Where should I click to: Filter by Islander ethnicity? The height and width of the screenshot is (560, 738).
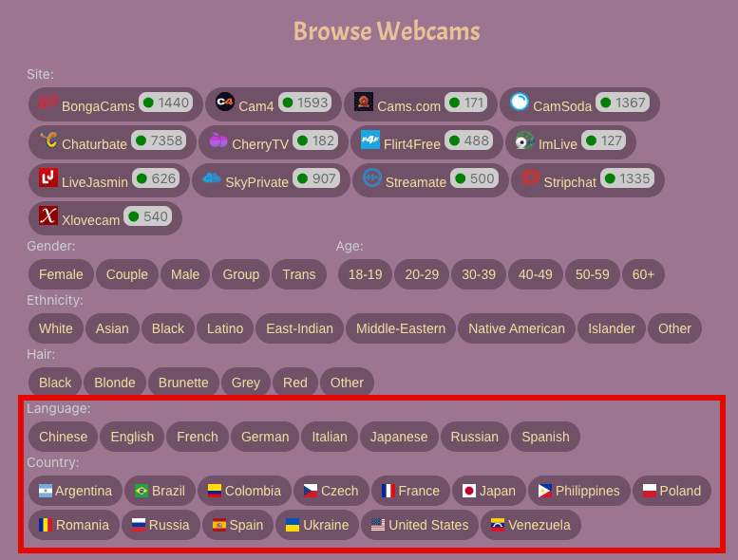pyautogui.click(x=612, y=328)
